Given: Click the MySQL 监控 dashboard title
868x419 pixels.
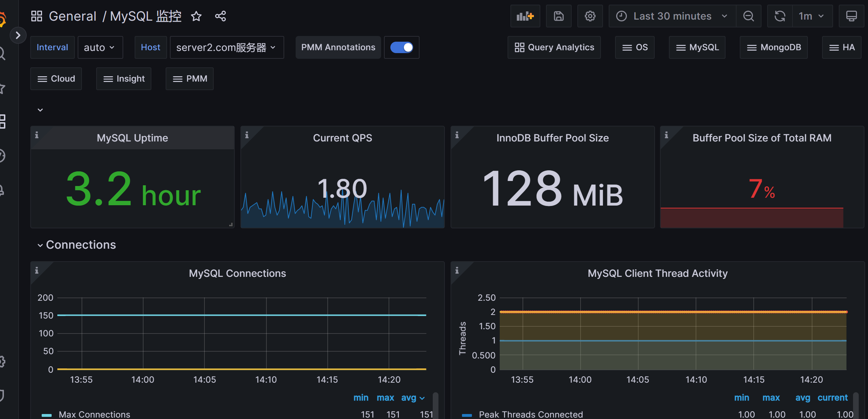Looking at the screenshot, I should point(146,16).
